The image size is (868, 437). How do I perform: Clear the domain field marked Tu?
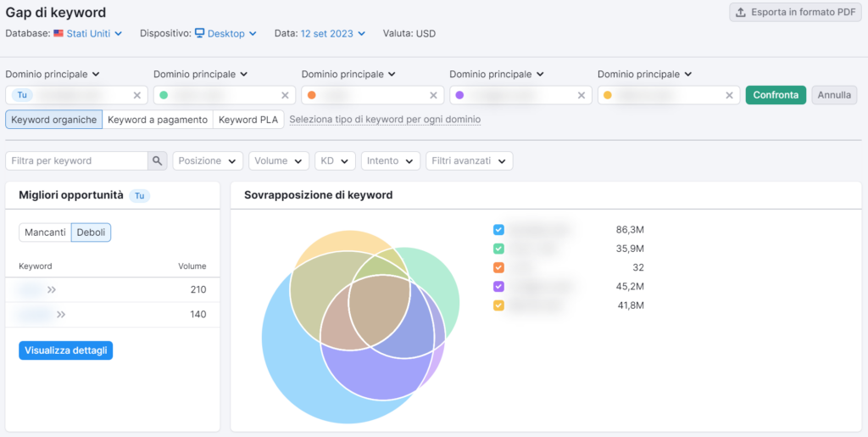[137, 95]
